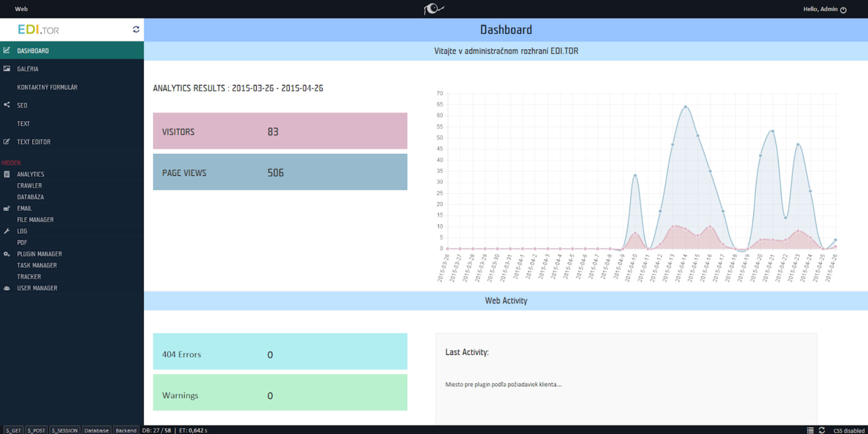
Task: Click the Web link in the top bar
Action: pyautogui.click(x=21, y=9)
